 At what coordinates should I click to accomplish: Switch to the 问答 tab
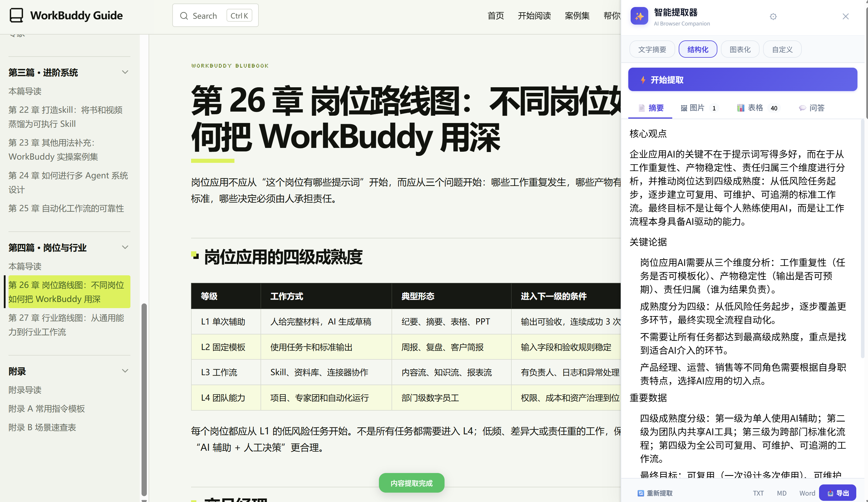(811, 108)
